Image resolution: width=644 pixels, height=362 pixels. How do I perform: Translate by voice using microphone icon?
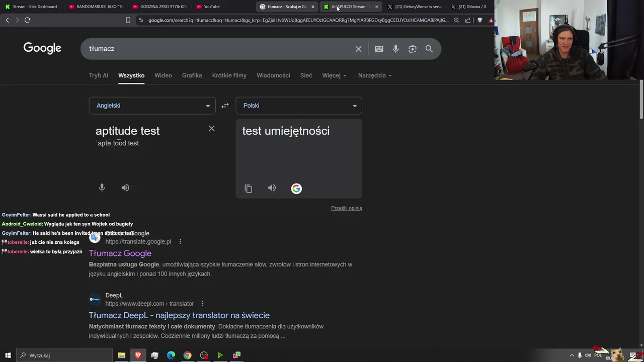102,188
